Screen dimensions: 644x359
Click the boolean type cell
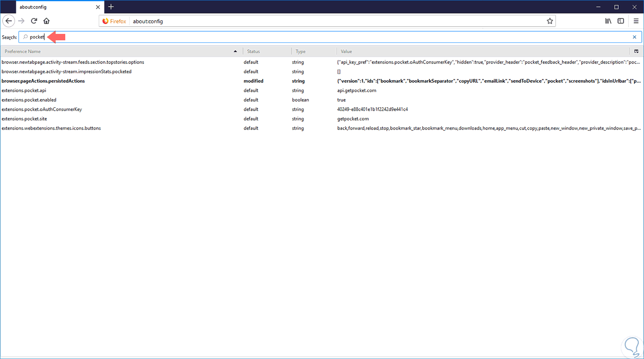[301, 100]
